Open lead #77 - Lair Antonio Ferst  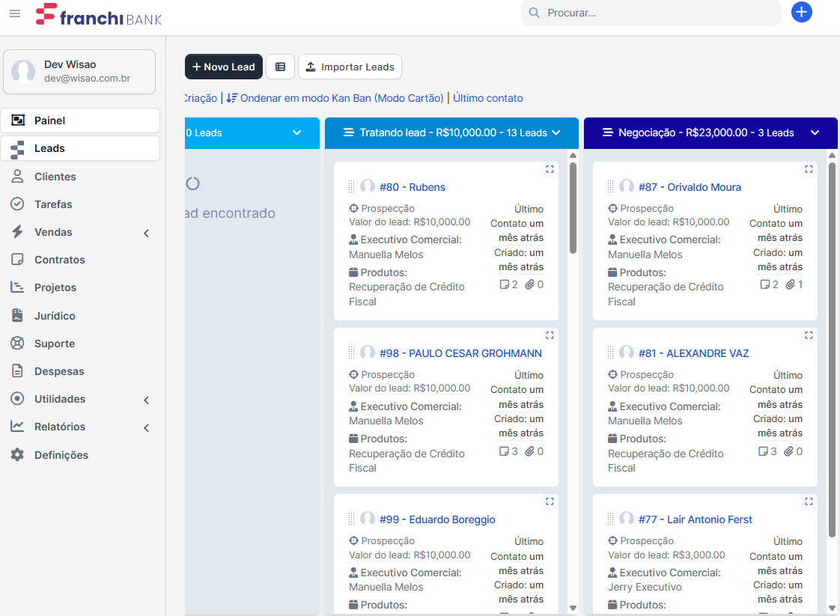tap(696, 519)
